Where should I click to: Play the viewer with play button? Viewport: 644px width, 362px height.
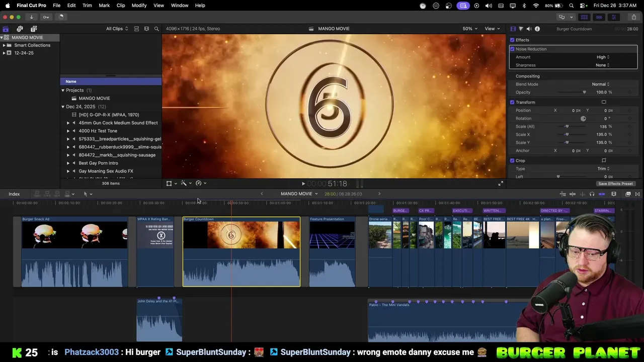(303, 184)
